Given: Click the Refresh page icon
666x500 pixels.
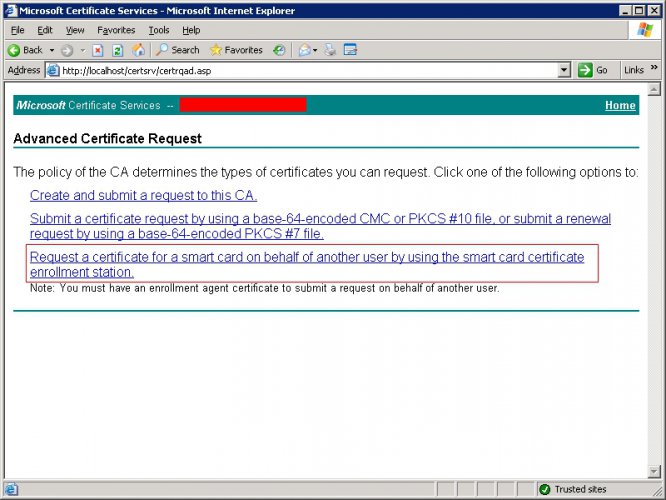Looking at the screenshot, I should [x=118, y=51].
